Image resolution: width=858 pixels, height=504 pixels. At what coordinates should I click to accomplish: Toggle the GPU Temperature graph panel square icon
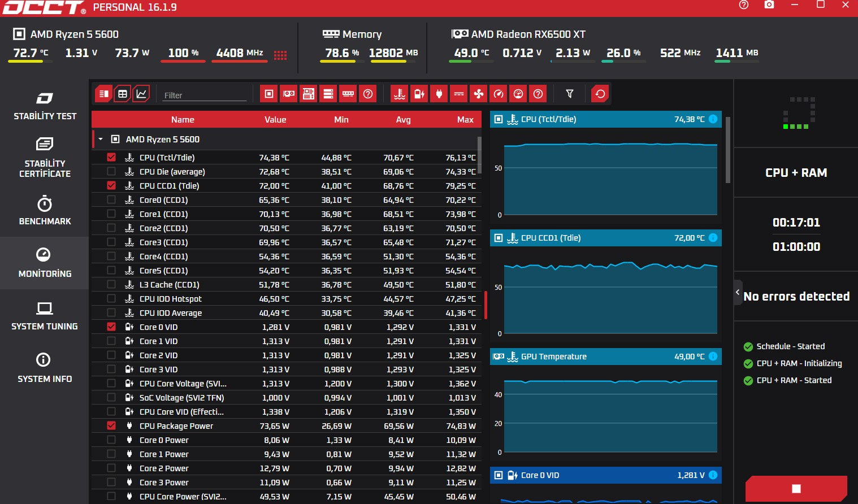coord(499,357)
